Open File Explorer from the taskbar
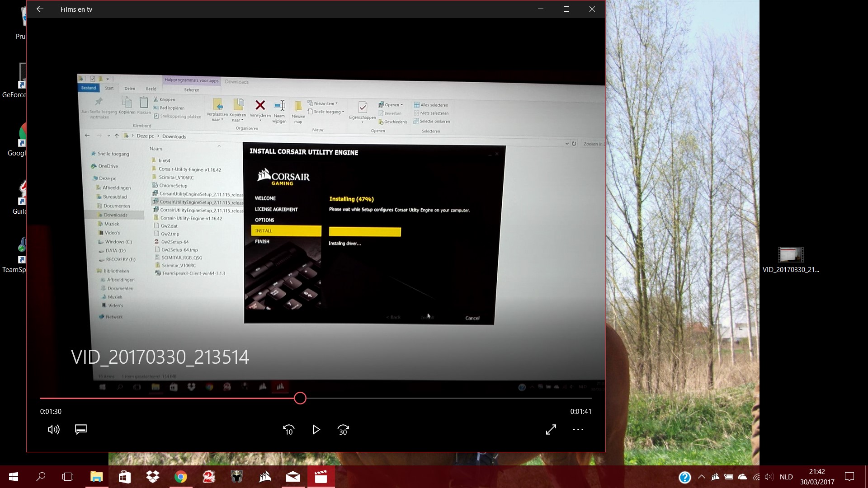This screenshot has height=488, width=868. point(96,477)
